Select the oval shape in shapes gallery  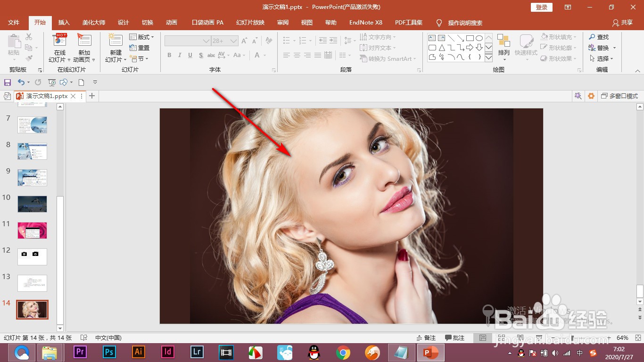pyautogui.click(x=479, y=38)
